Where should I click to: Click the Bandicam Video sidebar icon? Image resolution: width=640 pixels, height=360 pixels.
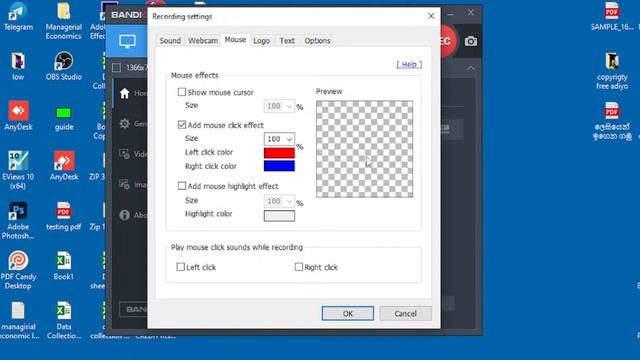(124, 154)
